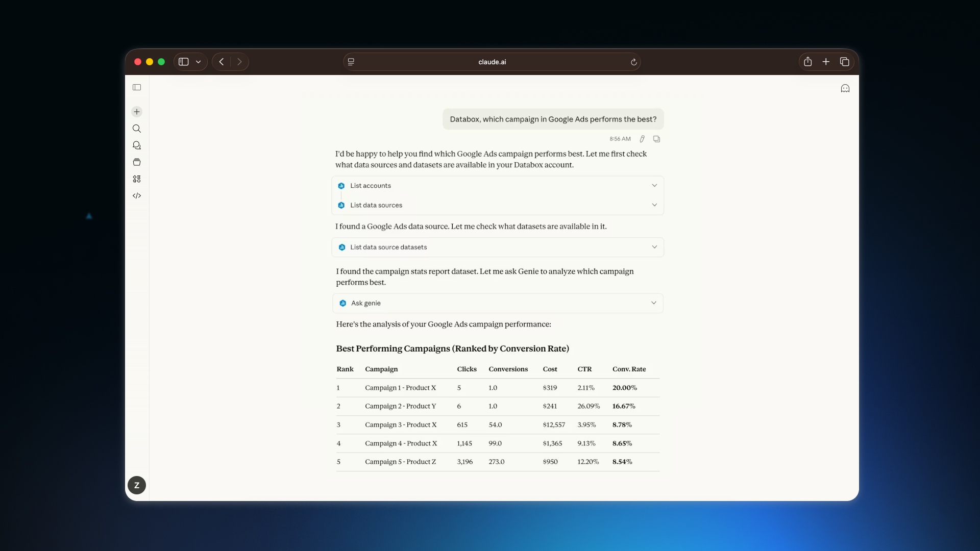Toggle the sidebar collapse control
Image resolution: width=980 pixels, height=551 pixels.
(x=137, y=87)
